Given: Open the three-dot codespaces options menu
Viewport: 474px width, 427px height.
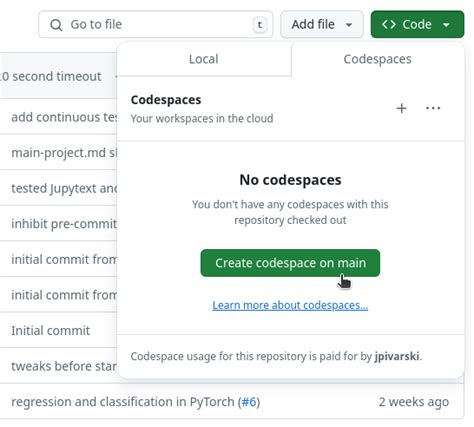Looking at the screenshot, I should tap(433, 108).
